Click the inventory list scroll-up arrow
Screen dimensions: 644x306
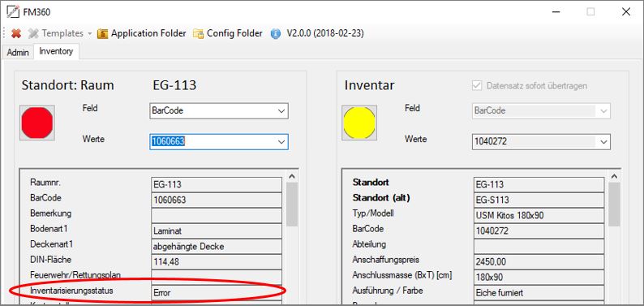pyautogui.click(x=615, y=176)
